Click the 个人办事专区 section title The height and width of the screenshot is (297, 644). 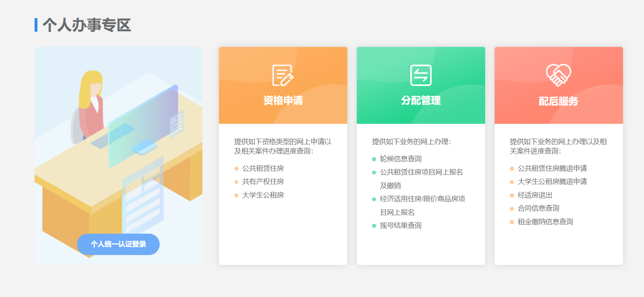pos(86,25)
